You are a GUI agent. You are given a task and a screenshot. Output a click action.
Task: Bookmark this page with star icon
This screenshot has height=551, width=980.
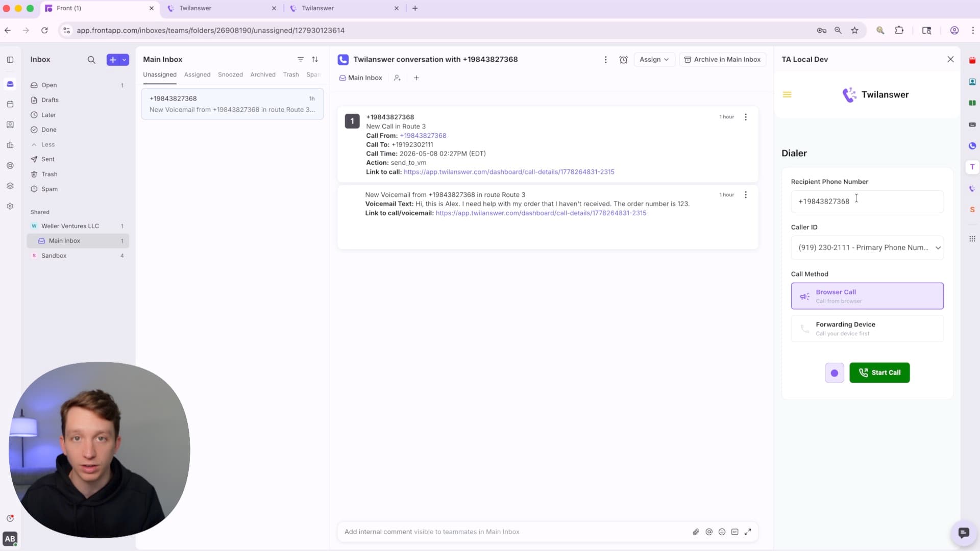pyautogui.click(x=854, y=31)
